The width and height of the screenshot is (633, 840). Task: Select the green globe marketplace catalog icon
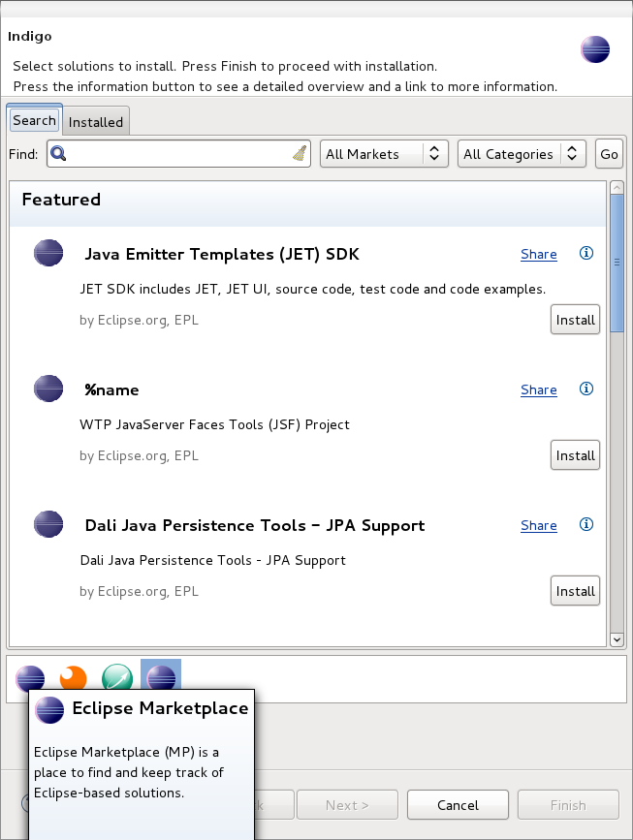click(x=117, y=677)
